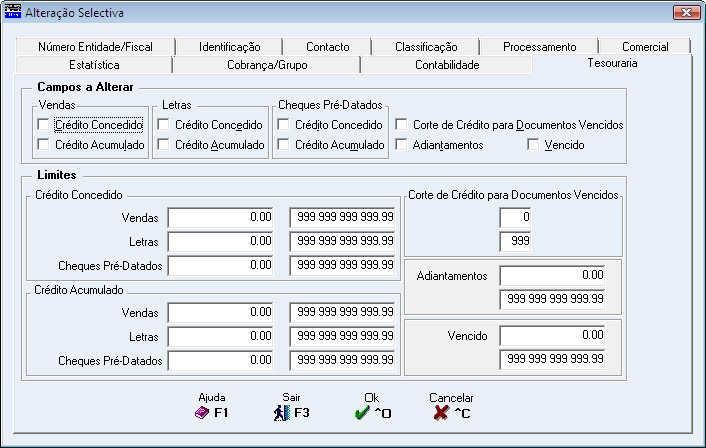Toggle the Vencido checkbox

tap(533, 145)
